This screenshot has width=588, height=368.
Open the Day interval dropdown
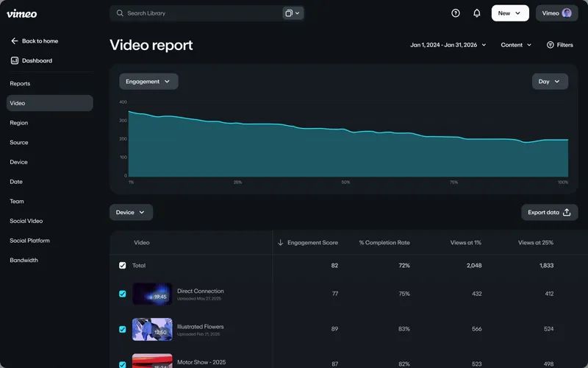[549, 82]
